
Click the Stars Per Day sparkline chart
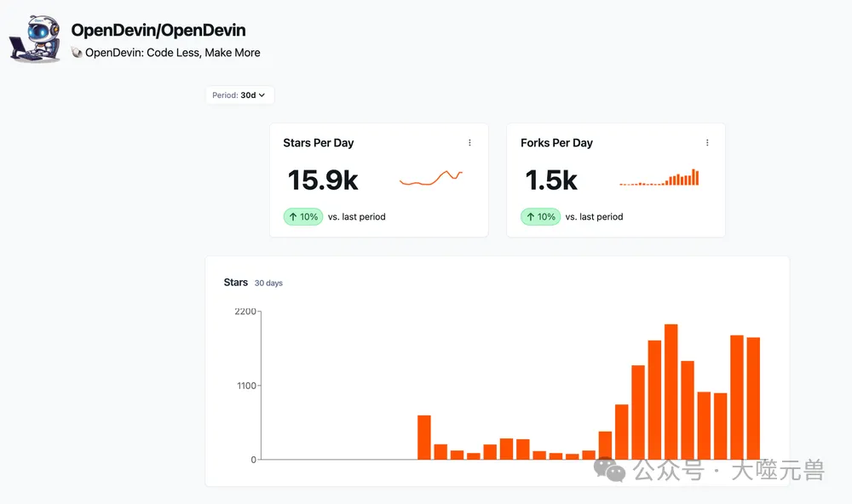pos(431,178)
